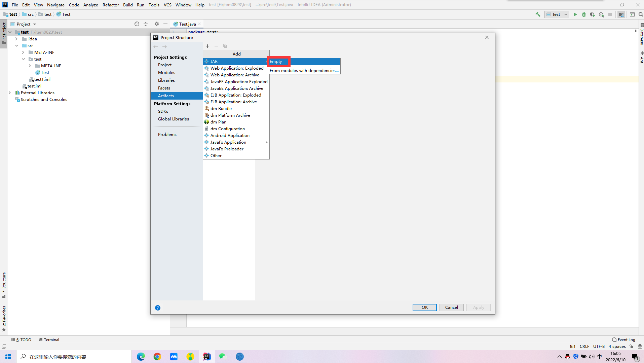
Task: Run the test configuration
Action: [x=575, y=14]
